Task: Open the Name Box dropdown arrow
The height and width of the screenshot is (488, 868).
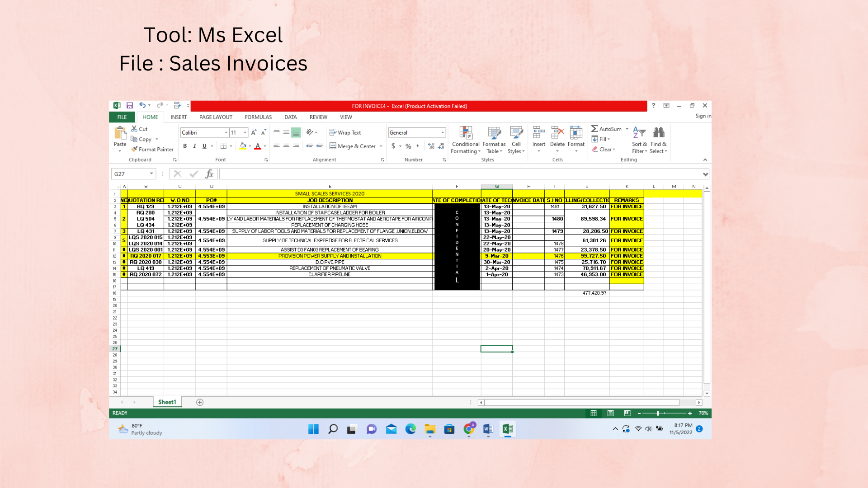Action: coord(151,174)
